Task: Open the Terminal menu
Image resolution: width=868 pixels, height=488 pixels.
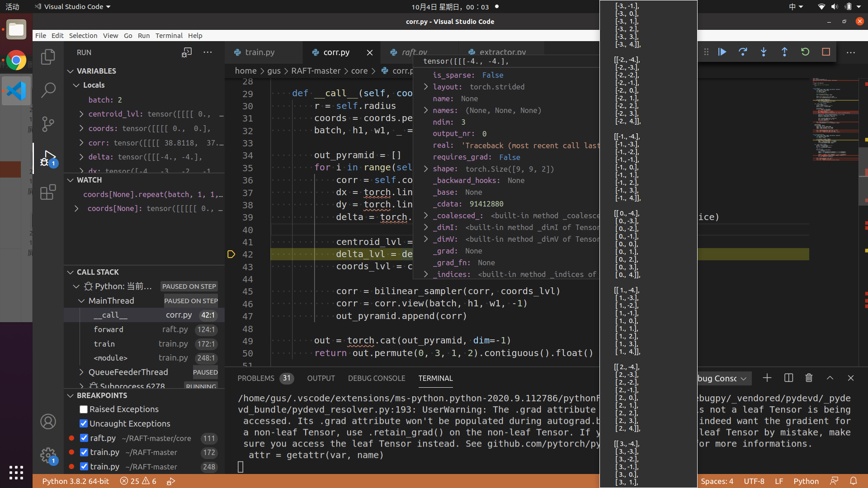Action: [169, 36]
